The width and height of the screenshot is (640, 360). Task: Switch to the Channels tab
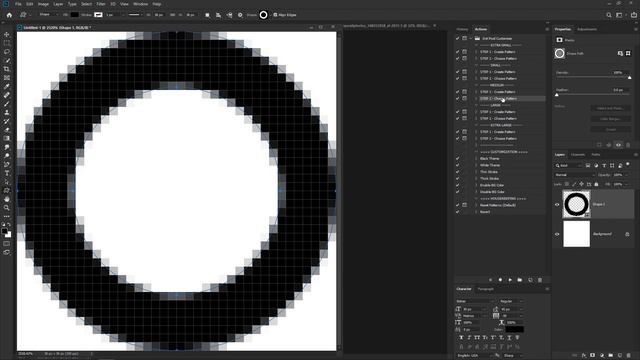click(x=578, y=155)
